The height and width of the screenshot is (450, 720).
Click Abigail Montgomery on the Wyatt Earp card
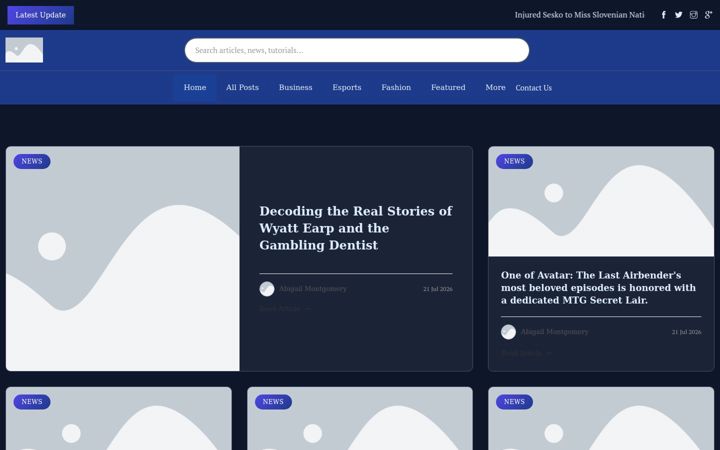[313, 289]
